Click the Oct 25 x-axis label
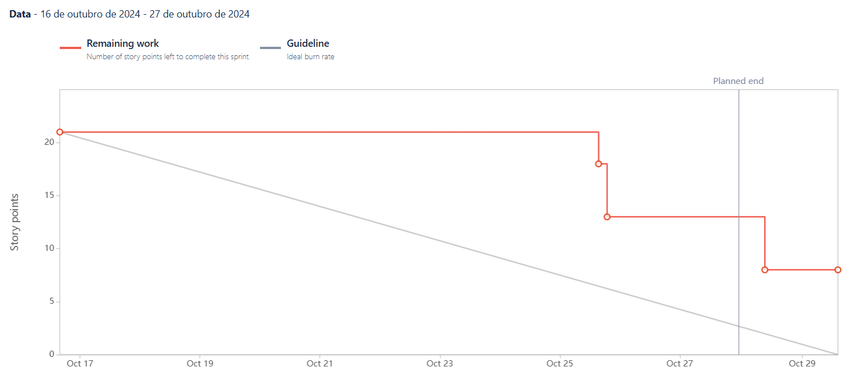Viewport: 868px width, 380px height. [x=560, y=364]
